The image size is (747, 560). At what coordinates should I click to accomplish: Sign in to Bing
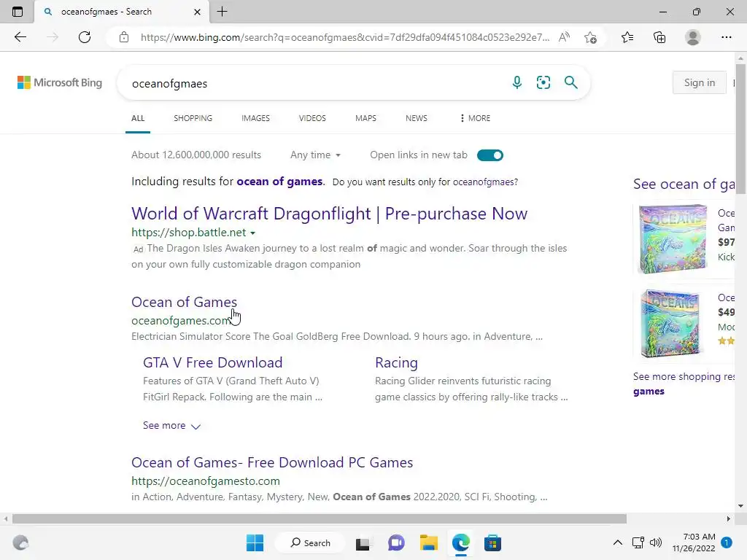(x=700, y=82)
